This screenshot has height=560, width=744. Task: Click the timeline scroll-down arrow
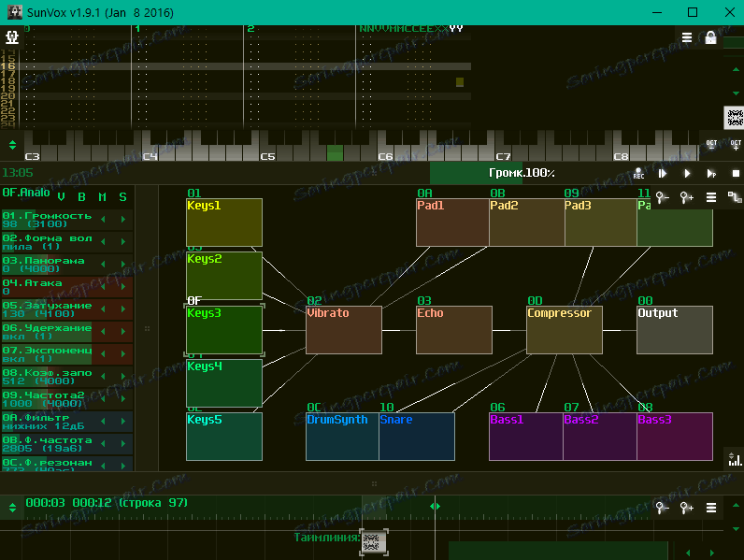(x=736, y=528)
